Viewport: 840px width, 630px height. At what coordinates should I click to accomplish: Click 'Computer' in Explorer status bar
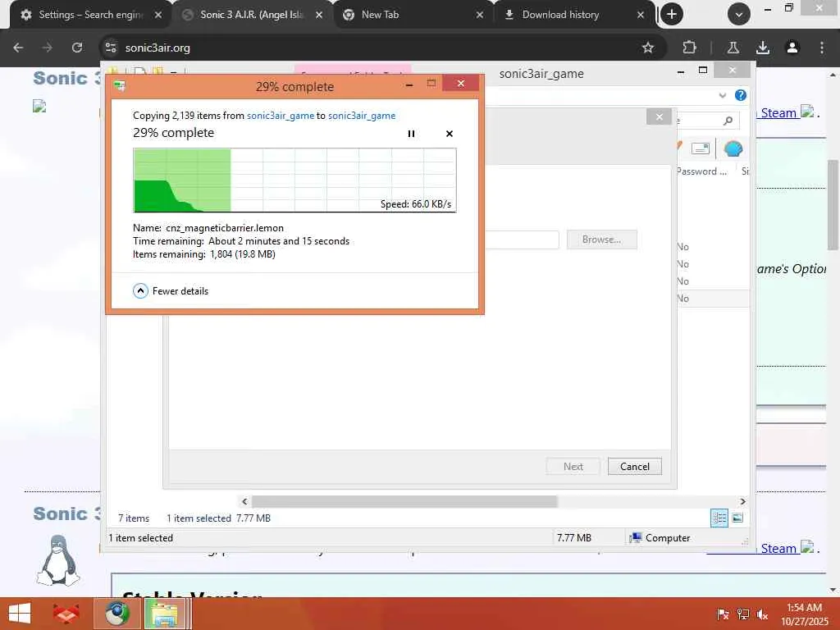(660, 538)
